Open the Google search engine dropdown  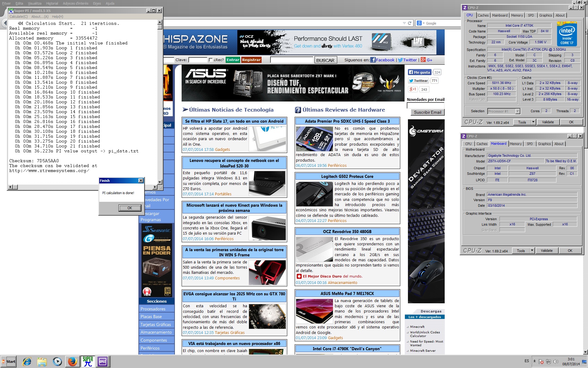421,23
